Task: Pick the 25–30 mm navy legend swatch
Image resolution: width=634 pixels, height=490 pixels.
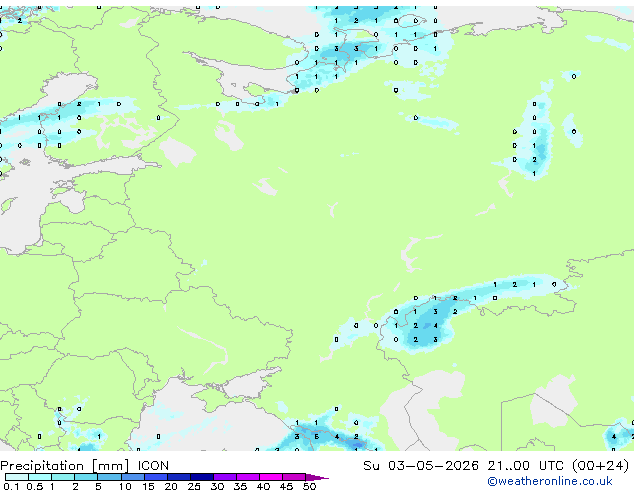Action: point(202,477)
